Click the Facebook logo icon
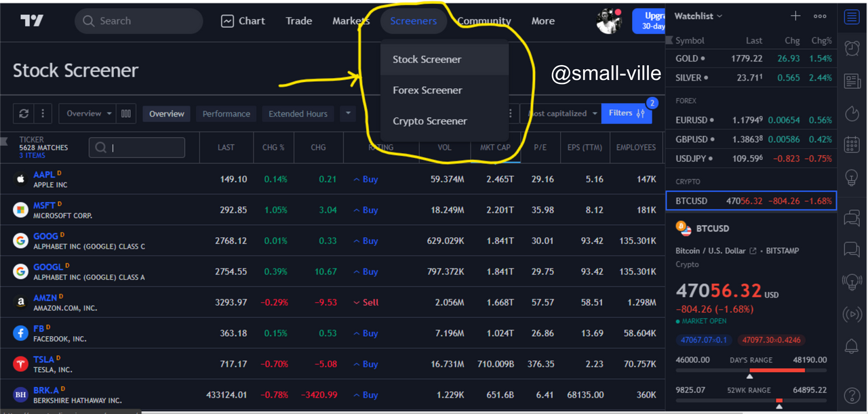The width and height of the screenshot is (868, 414). [20, 333]
